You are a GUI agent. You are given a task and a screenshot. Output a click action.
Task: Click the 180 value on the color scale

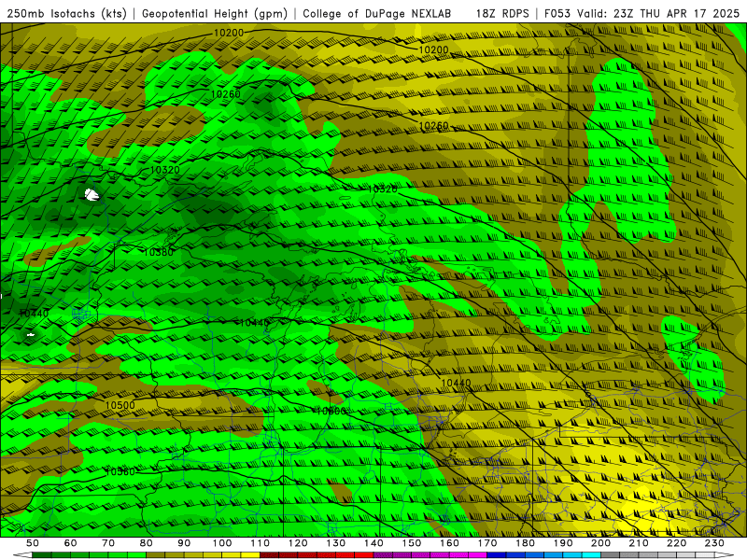point(525,543)
